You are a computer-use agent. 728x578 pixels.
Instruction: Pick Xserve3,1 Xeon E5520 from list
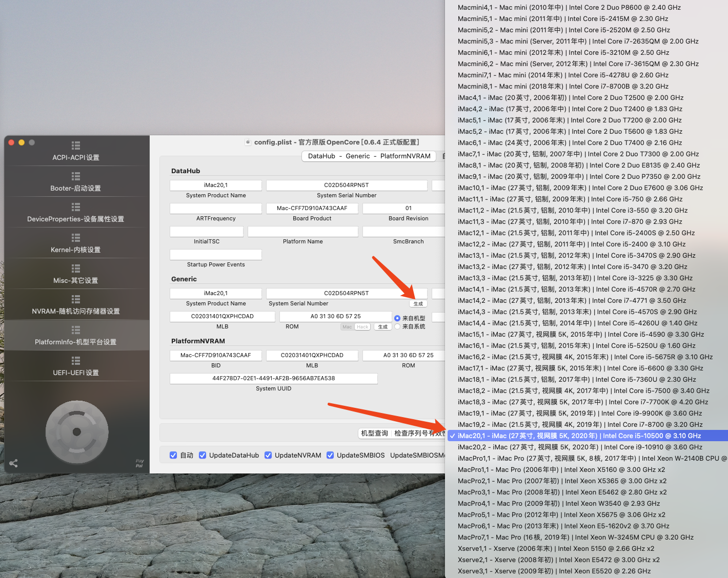(x=587, y=571)
